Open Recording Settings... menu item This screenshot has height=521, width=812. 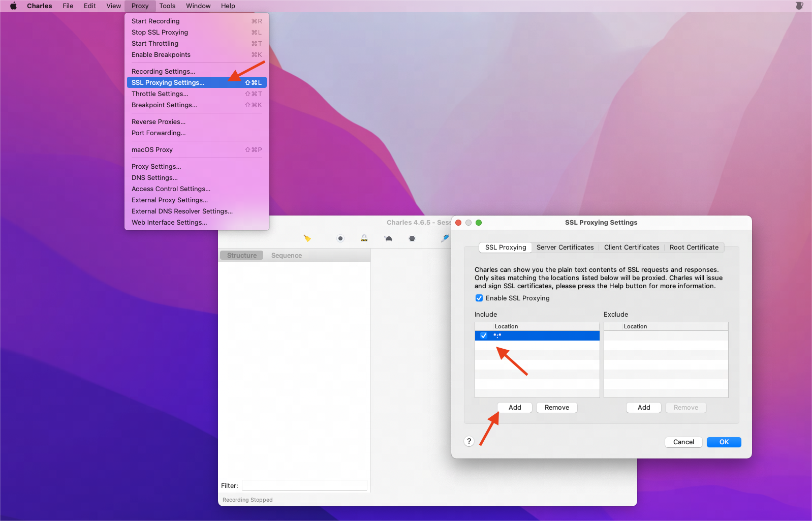(x=197, y=72)
